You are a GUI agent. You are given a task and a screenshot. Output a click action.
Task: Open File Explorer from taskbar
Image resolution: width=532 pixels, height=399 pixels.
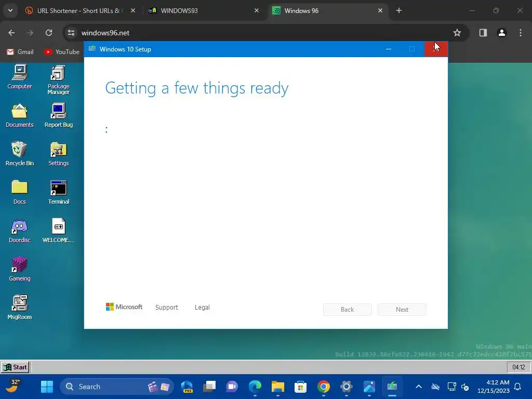click(277, 387)
